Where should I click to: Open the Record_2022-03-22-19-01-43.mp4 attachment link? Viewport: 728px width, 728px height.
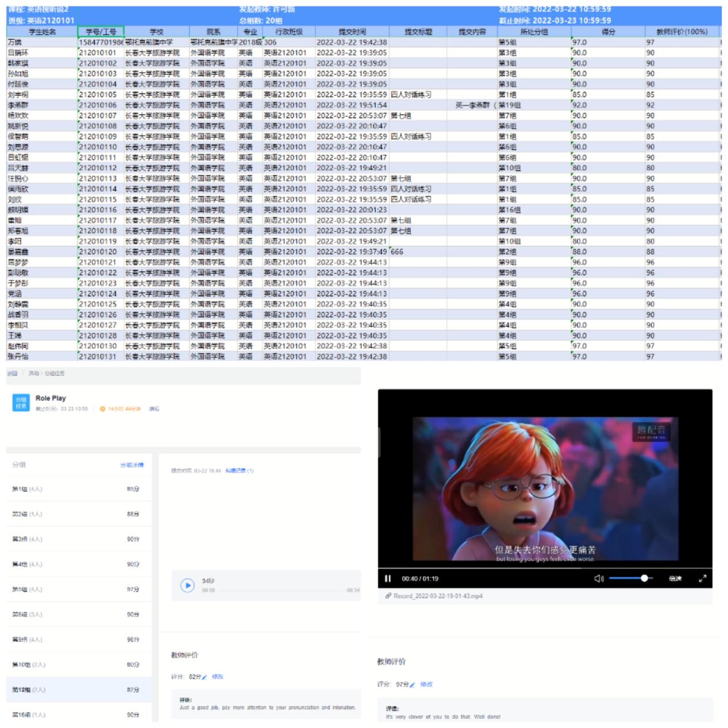tap(438, 596)
